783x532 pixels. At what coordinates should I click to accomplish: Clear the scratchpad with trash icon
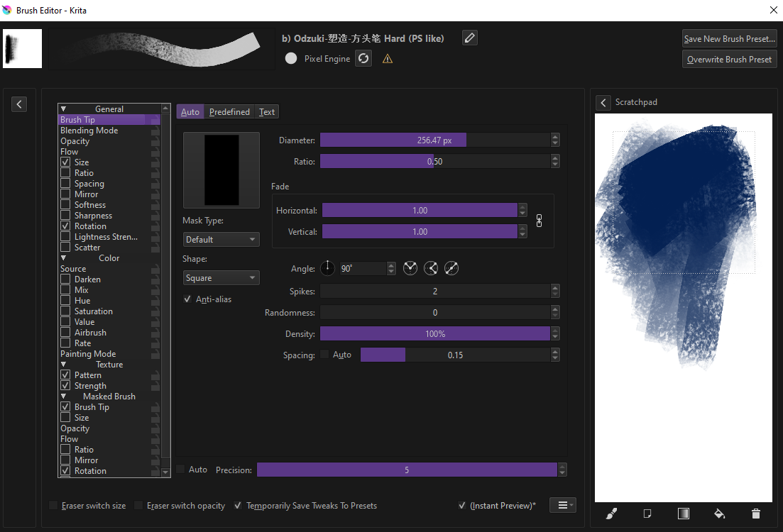756,514
